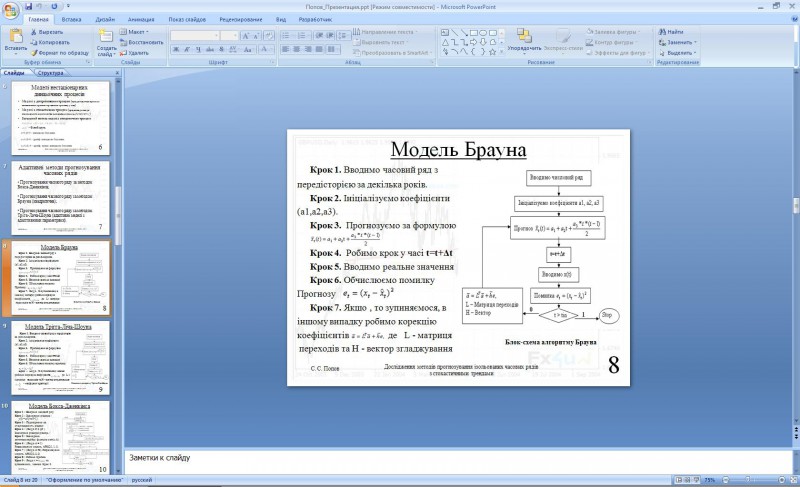
Task: Click русский language indicator in status bar
Action: 142,480
